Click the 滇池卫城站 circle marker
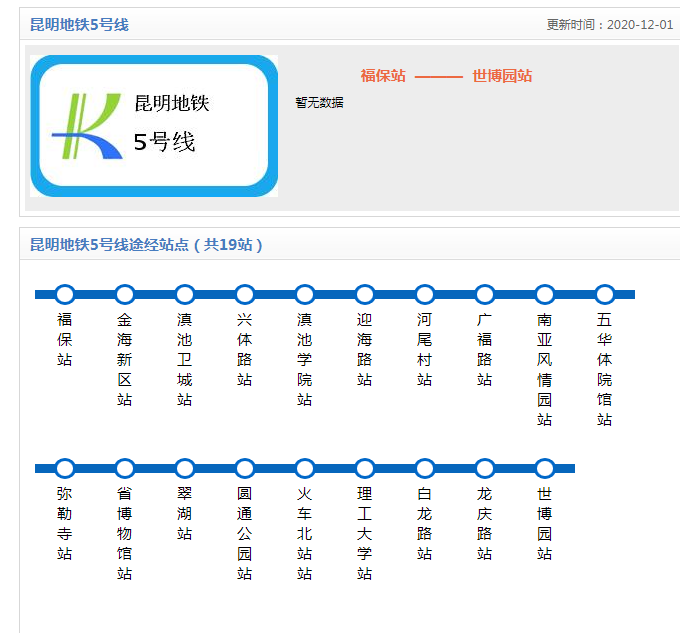This screenshot has width=680, height=633. coord(185,294)
